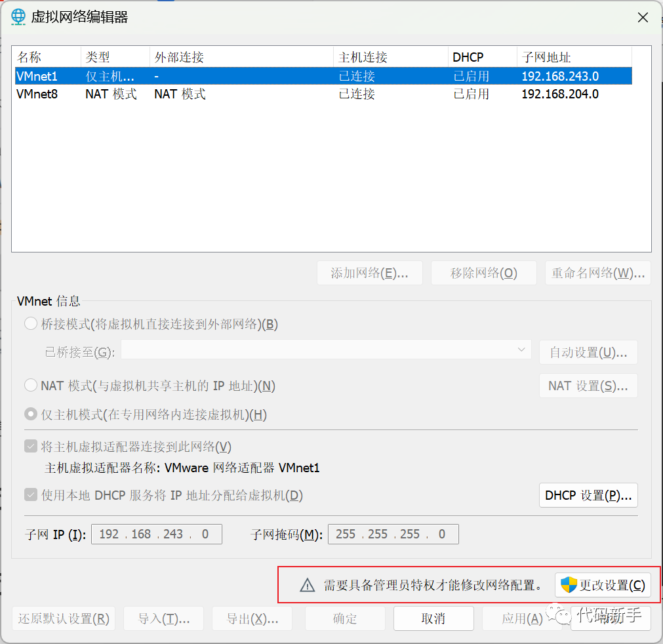
Task: Click the 移除网络(O) button
Action: coord(484,273)
